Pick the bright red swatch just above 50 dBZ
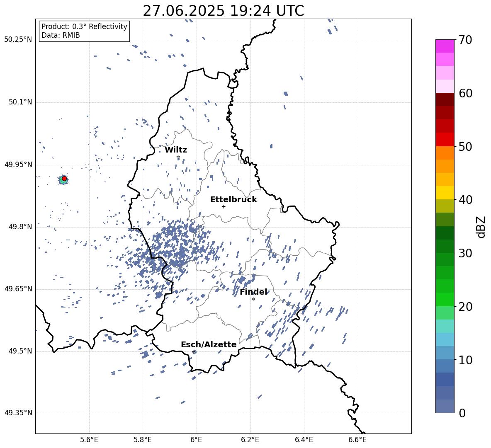 445,140
